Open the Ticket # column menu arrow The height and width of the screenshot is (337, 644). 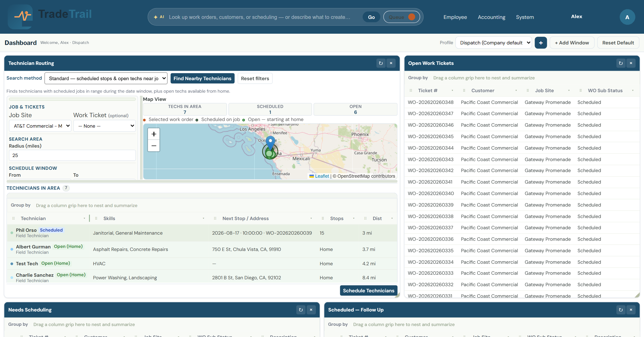click(452, 91)
